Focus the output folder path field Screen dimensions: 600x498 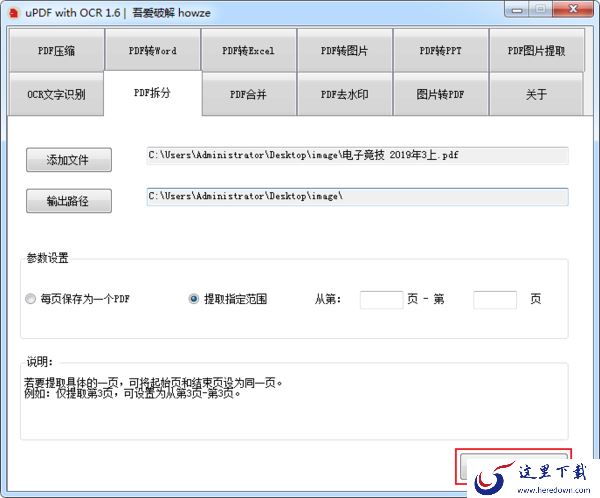(357, 196)
